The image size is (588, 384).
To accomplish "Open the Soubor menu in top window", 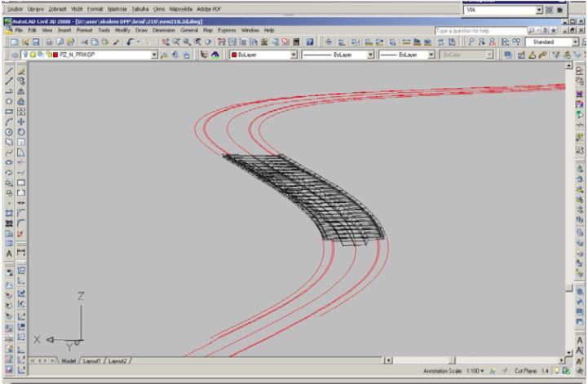I will pyautogui.click(x=15, y=9).
